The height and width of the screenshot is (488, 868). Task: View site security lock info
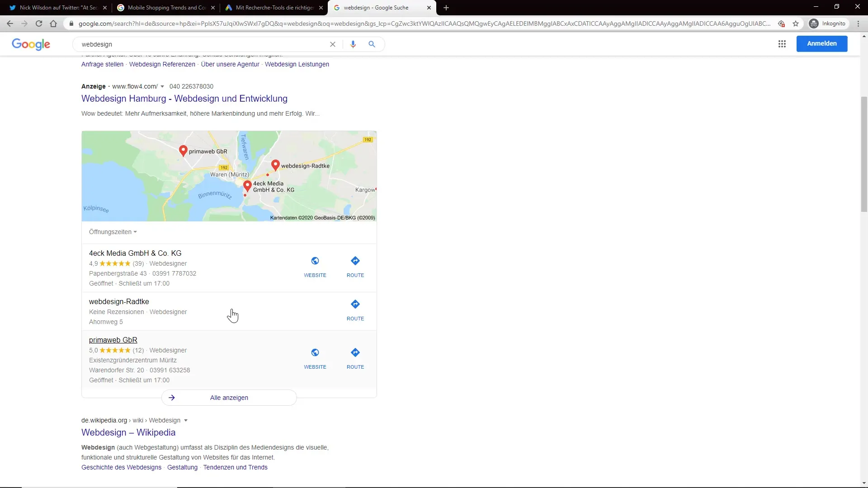(71, 23)
